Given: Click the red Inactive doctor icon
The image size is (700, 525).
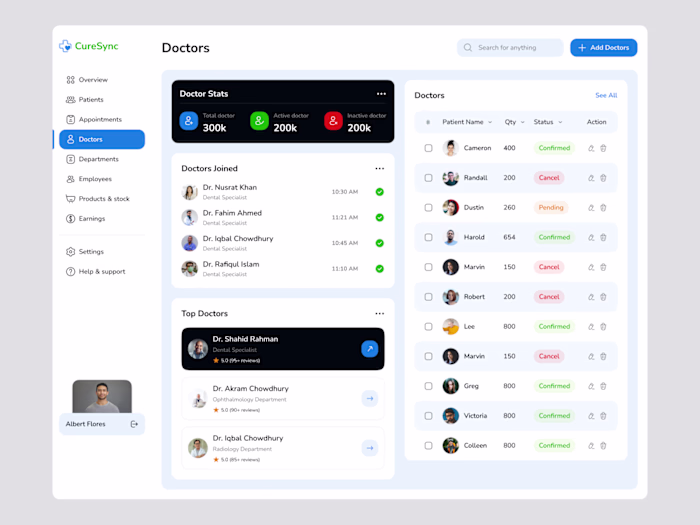Looking at the screenshot, I should tap(333, 121).
